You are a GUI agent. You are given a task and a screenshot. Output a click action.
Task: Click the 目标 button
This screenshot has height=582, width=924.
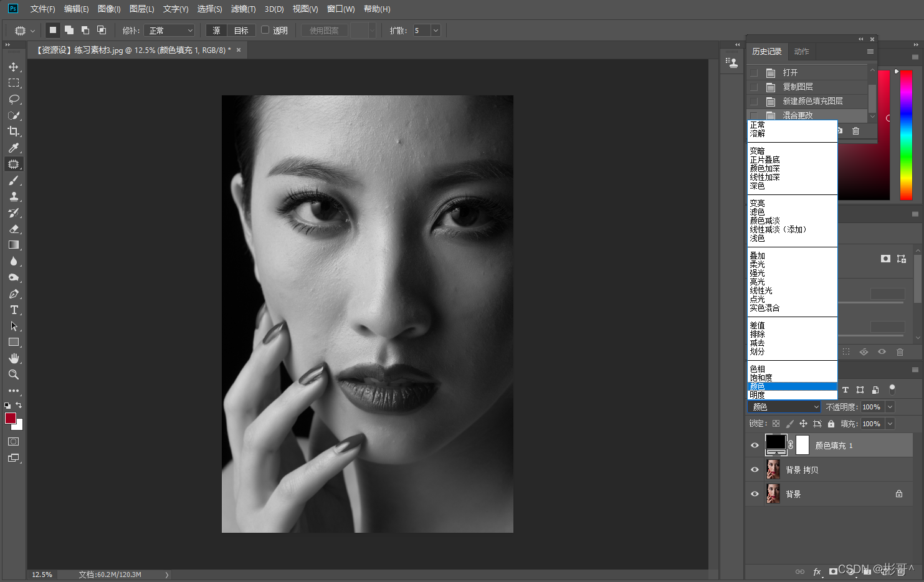click(x=241, y=31)
